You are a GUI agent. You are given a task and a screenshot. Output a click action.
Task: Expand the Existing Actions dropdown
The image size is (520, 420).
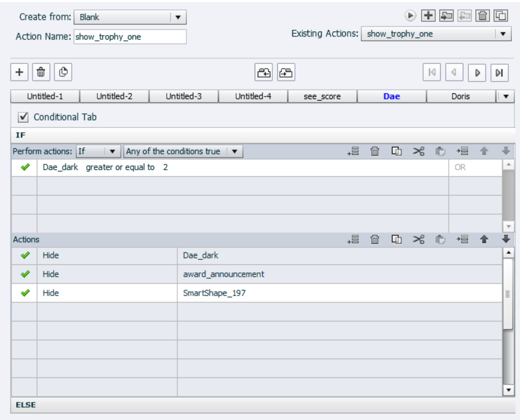coord(503,34)
